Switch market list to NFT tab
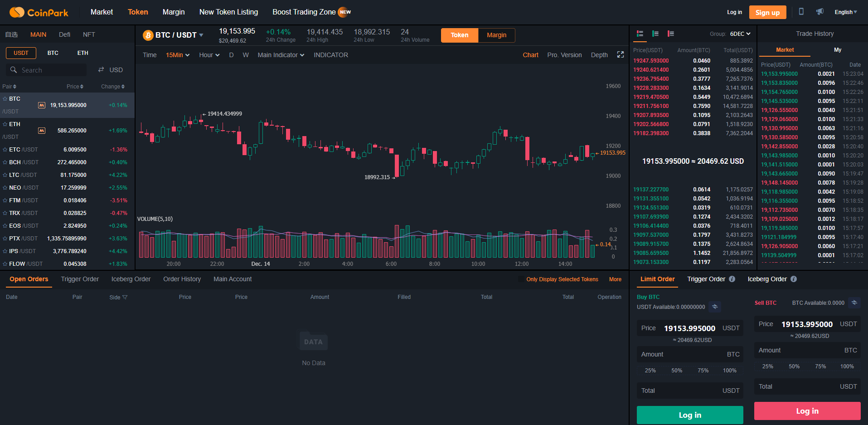 tap(89, 34)
